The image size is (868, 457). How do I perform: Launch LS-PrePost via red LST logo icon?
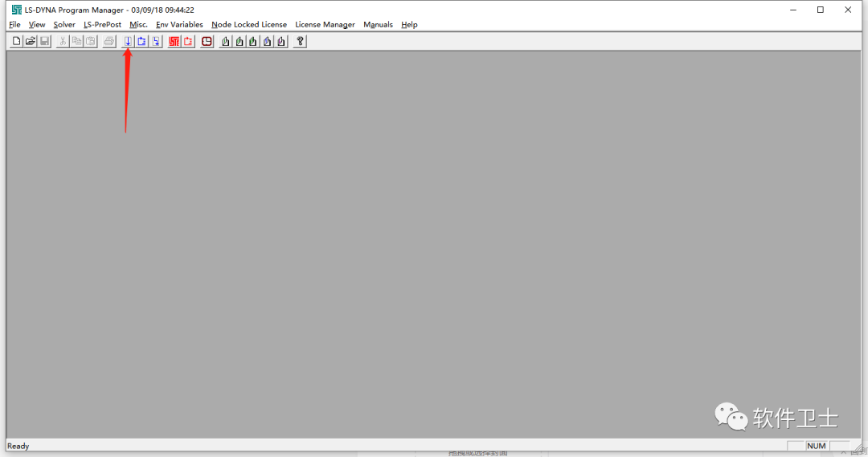[174, 41]
